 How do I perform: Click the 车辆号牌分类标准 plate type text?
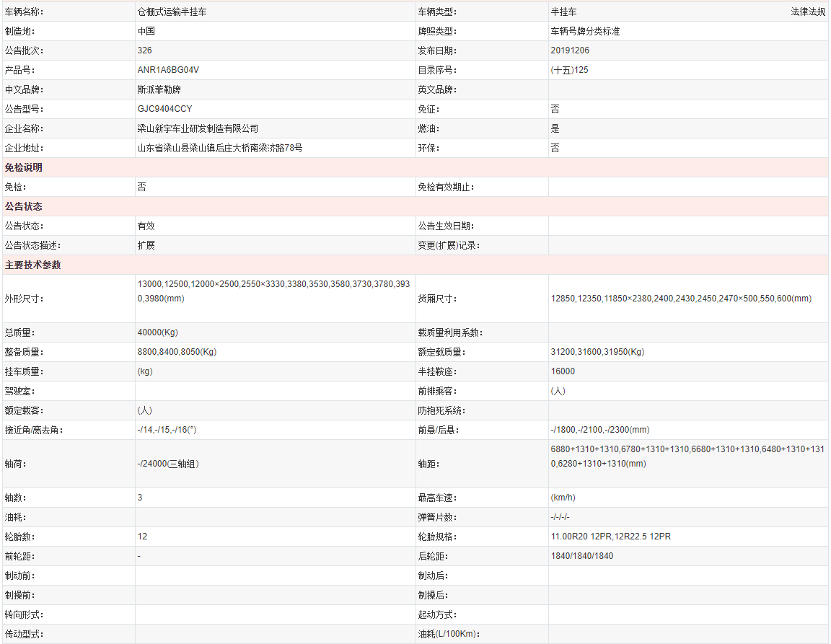[585, 32]
